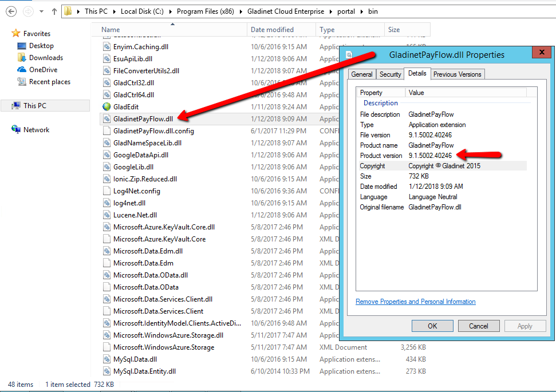Click the Property column header in Details
This screenshot has height=392, width=556.
coord(381,93)
